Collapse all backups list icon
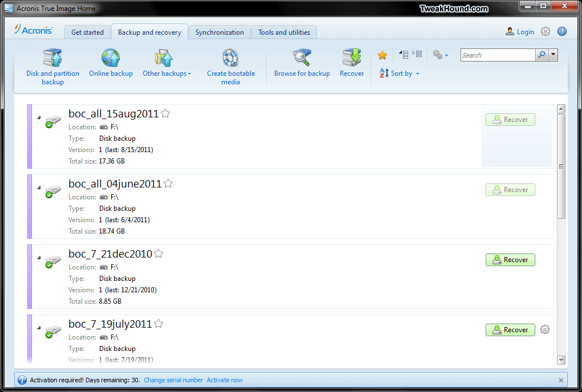This screenshot has height=392, width=582. (404, 55)
